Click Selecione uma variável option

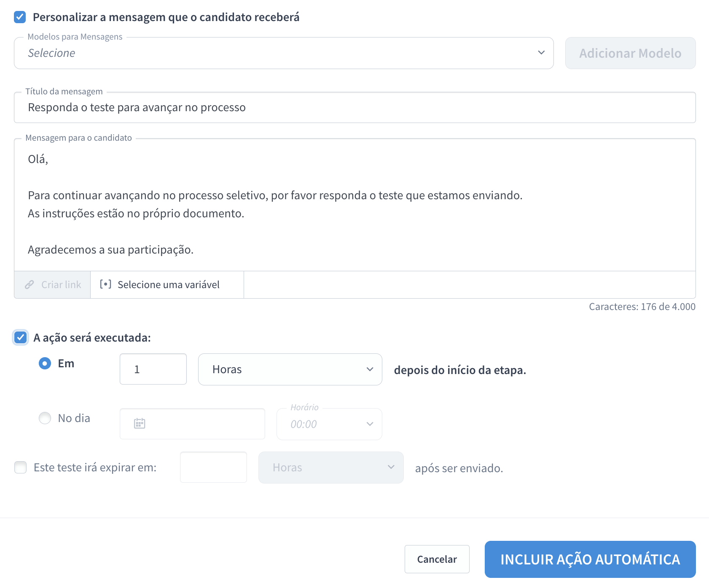tap(168, 285)
